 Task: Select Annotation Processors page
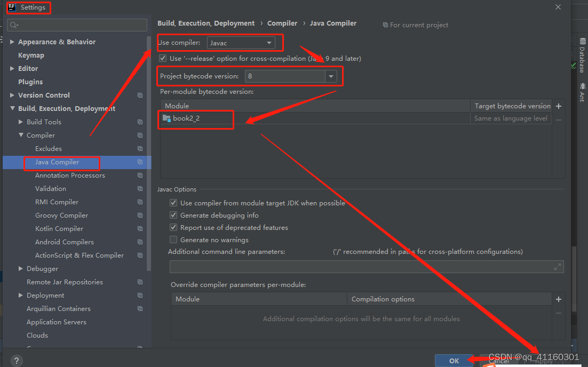(70, 175)
